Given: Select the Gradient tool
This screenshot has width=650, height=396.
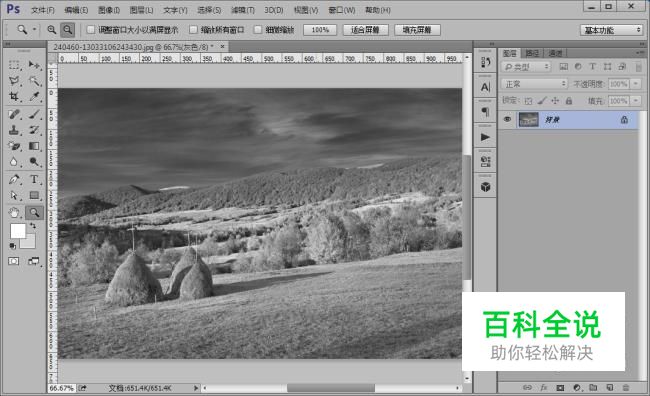Looking at the screenshot, I should (x=34, y=146).
